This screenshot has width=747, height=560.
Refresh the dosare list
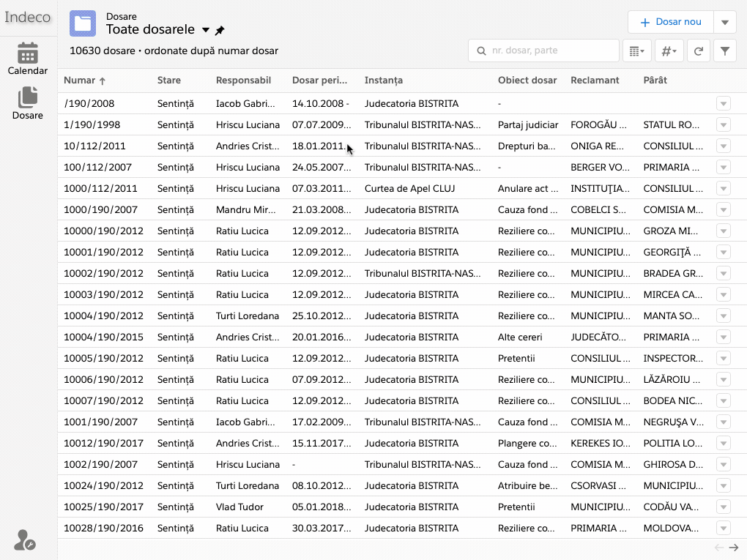tap(699, 51)
